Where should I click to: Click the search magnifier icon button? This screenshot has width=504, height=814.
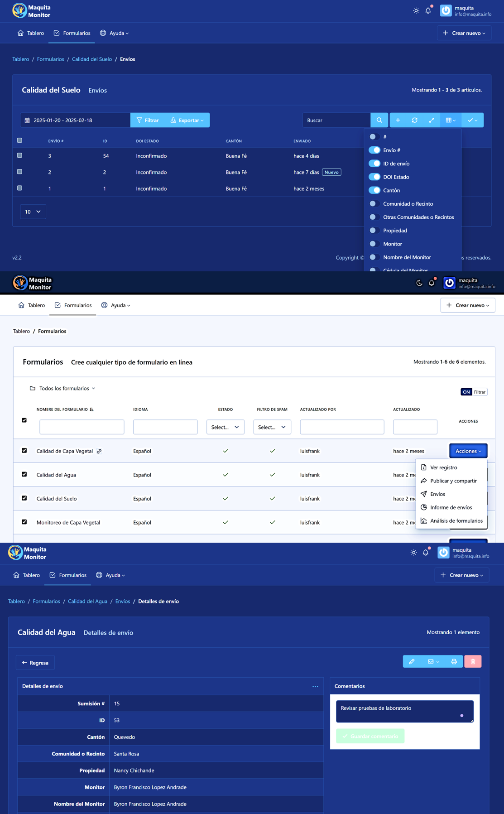[379, 120]
